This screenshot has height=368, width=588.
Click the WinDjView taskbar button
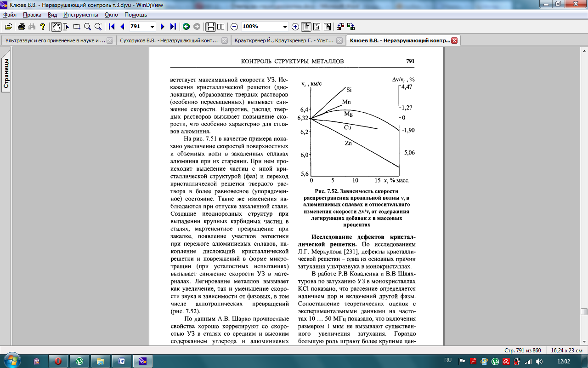[143, 361]
